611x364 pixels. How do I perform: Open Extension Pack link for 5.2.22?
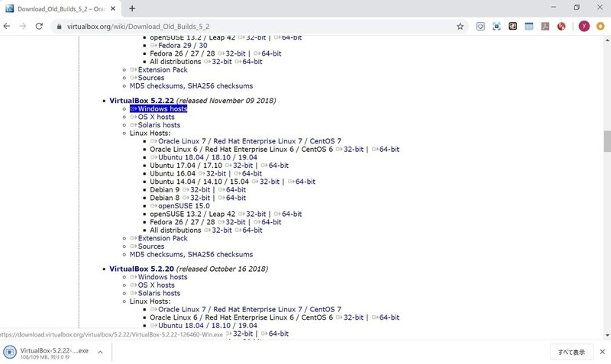[x=159, y=238]
